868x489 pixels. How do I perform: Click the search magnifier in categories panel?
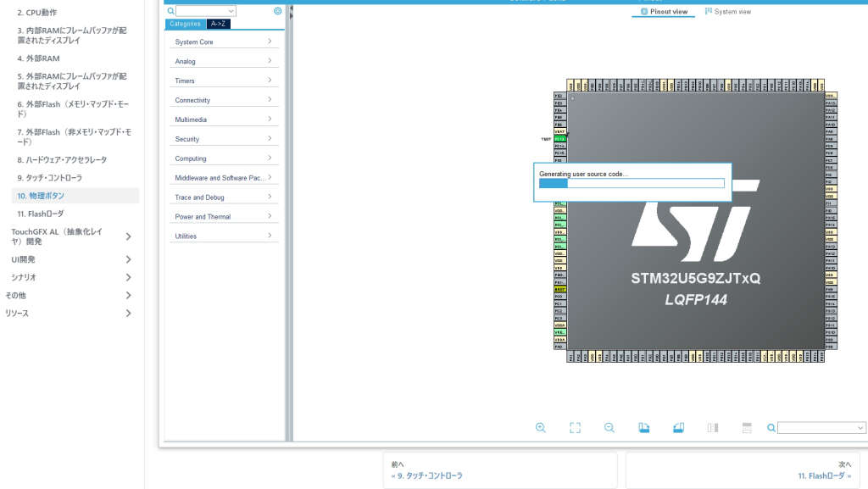click(170, 11)
